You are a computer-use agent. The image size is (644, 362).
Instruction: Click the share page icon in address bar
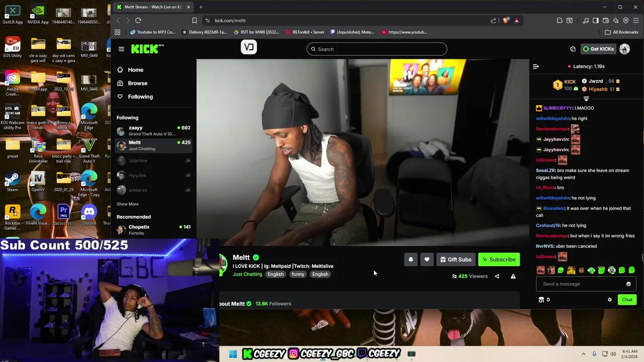[494, 21]
